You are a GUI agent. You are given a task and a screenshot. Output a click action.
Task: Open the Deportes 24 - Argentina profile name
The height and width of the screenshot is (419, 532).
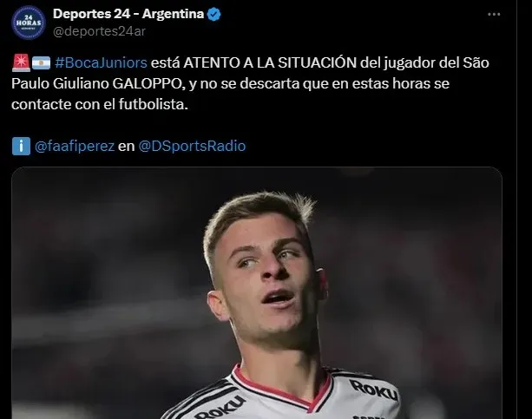[x=128, y=14]
